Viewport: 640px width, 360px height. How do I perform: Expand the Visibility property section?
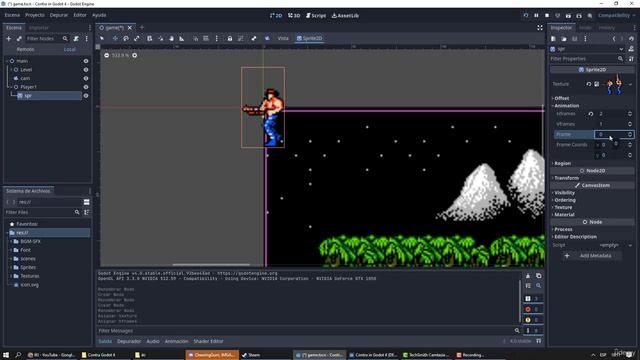(564, 193)
